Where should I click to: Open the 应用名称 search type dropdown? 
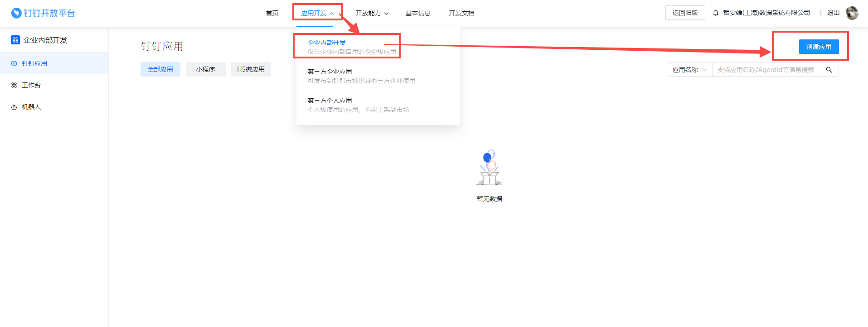point(689,70)
